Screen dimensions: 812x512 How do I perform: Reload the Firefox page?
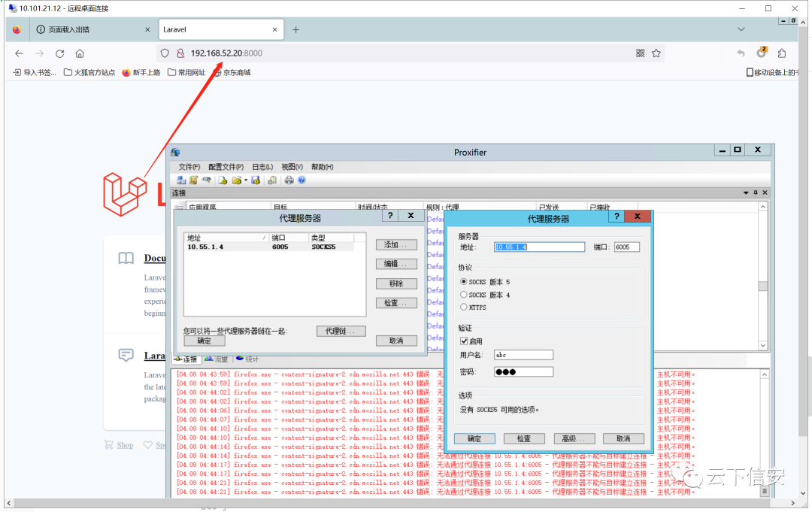[60, 53]
